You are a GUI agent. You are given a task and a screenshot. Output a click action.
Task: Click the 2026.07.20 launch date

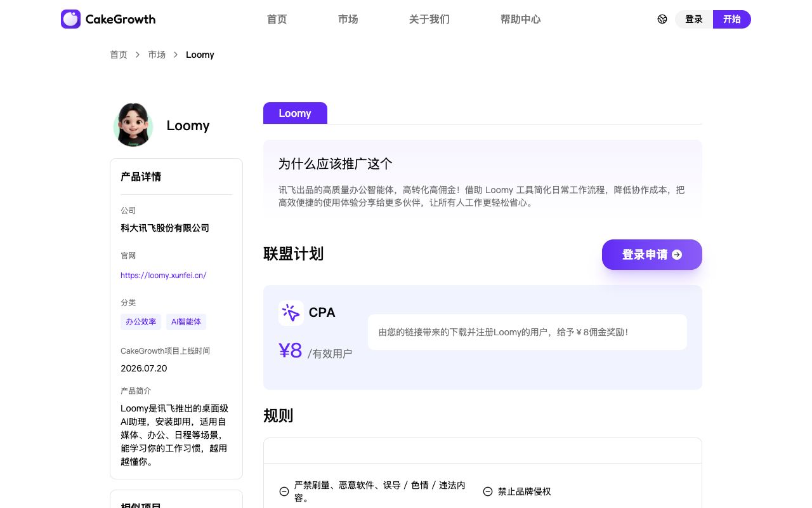click(x=144, y=368)
